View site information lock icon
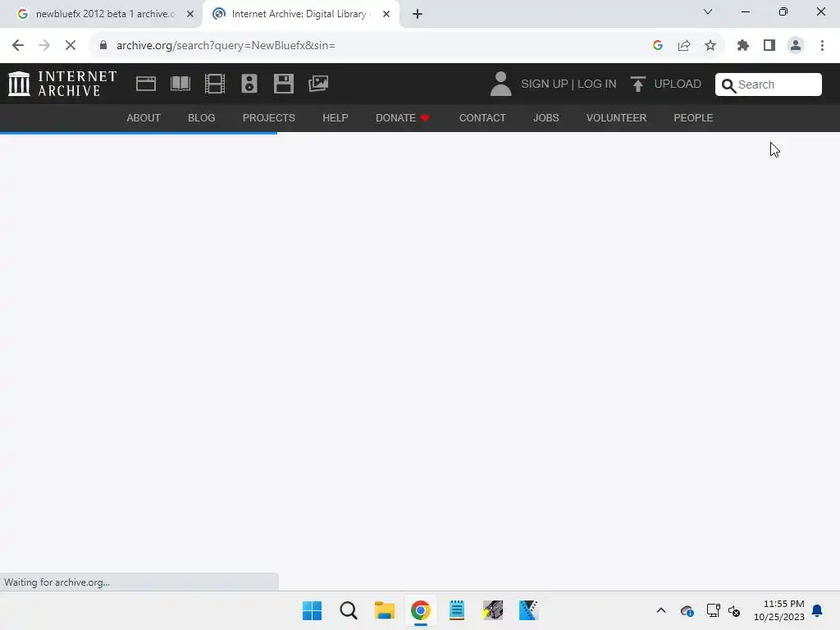This screenshot has height=630, width=840. [x=103, y=46]
